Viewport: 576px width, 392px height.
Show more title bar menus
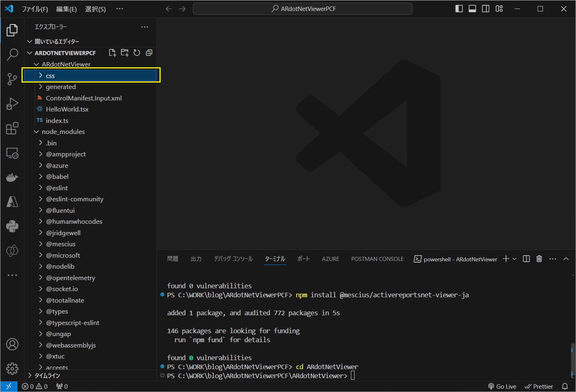pos(120,9)
